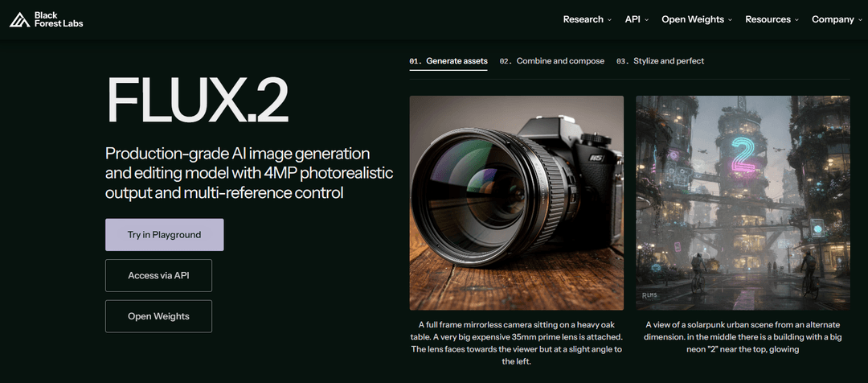Click the FLUX.2 headline
Viewport: 868px width, 383px height.
coord(197,102)
